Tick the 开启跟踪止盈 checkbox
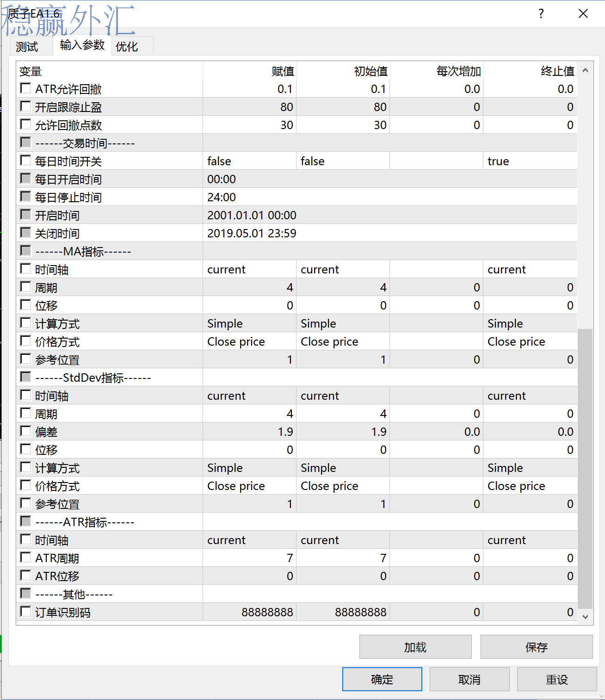Screen dimensions: 605x700 point(26,106)
